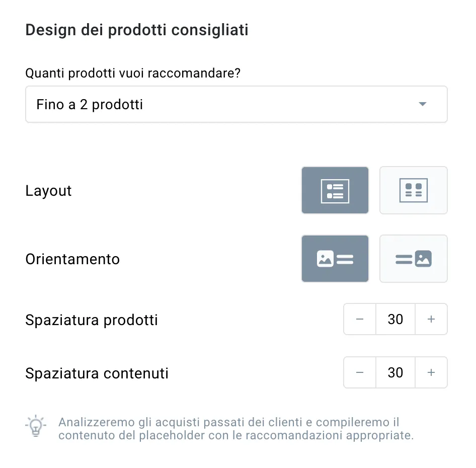The width and height of the screenshot is (476, 468).
Task: Open the 'Fino a 2 prodotti' dropdown
Action: [236, 104]
